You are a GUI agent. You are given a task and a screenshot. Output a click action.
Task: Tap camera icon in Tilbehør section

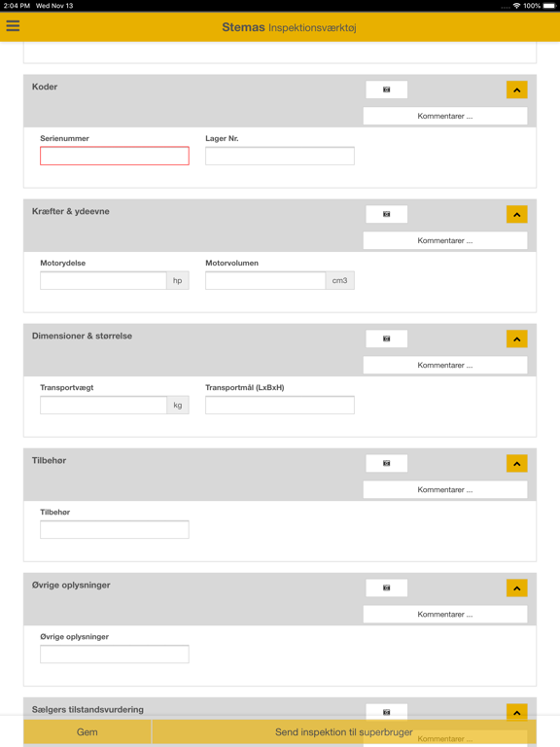coord(386,463)
